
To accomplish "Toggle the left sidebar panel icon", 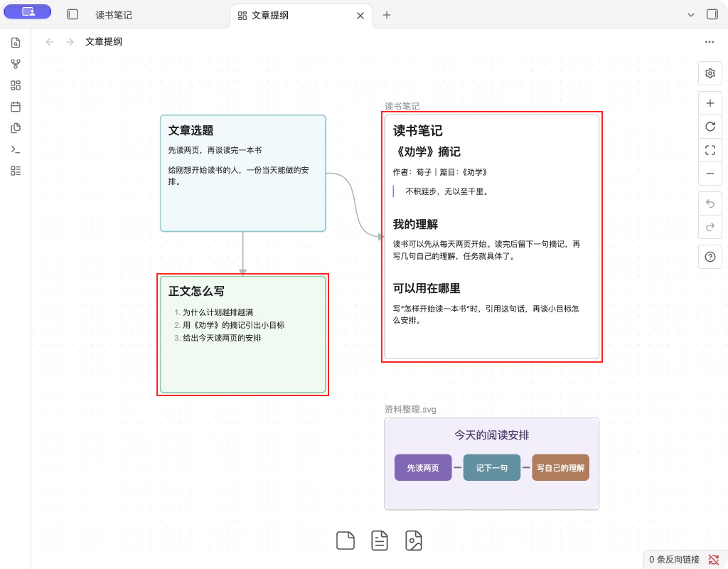I will [x=73, y=14].
